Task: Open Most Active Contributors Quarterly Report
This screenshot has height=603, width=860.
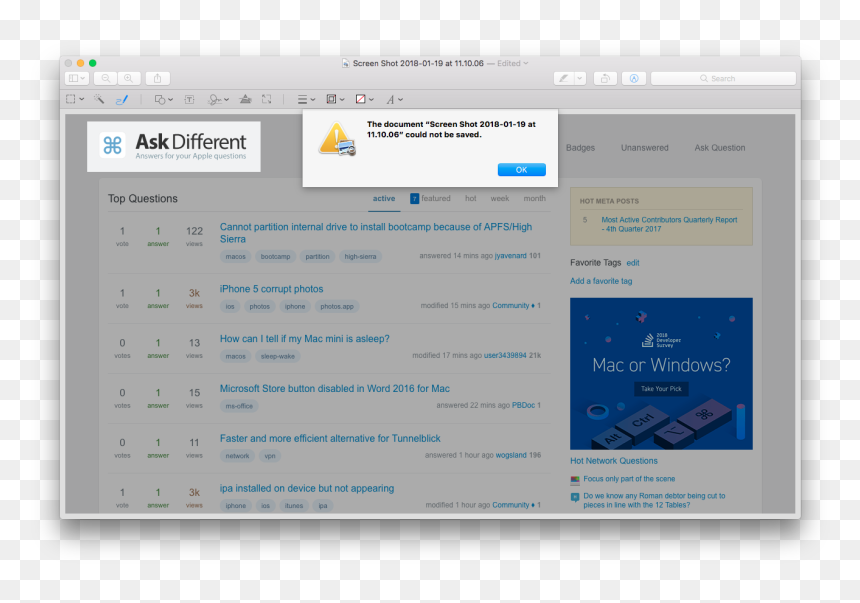Action: (x=669, y=224)
